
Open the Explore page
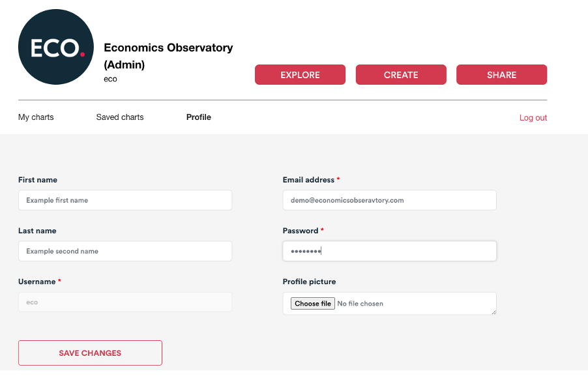[300, 75]
